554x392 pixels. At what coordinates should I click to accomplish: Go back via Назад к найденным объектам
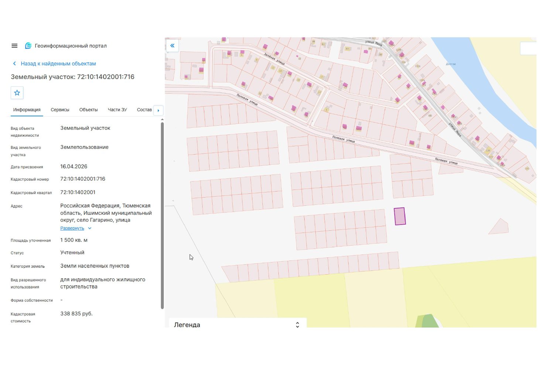coord(58,64)
